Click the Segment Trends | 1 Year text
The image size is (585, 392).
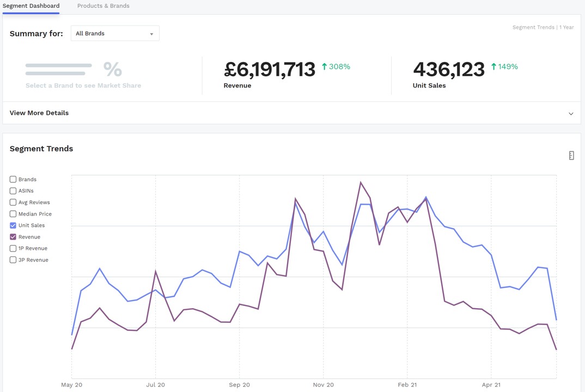point(543,27)
